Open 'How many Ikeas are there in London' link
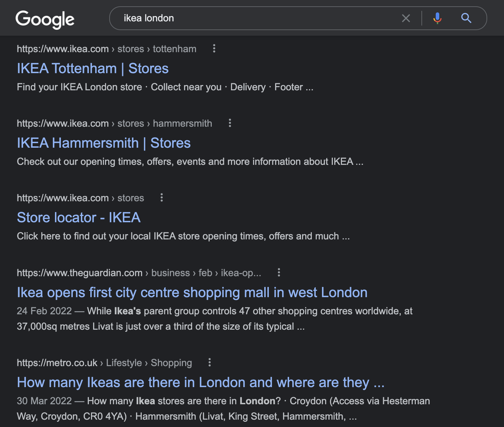The image size is (504, 427). [201, 383]
